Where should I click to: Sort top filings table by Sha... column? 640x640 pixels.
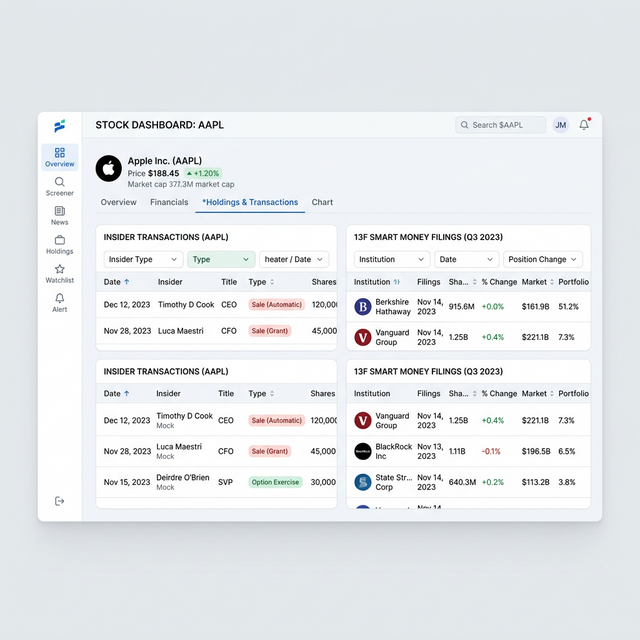pos(474,282)
